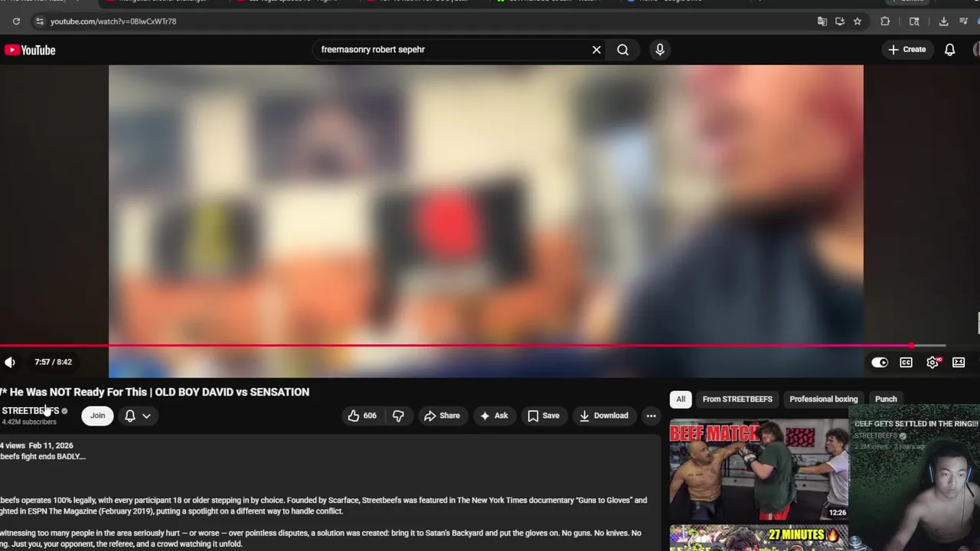This screenshot has width=980, height=551.
Task: Click the site info icon beside the URL
Action: point(39,21)
